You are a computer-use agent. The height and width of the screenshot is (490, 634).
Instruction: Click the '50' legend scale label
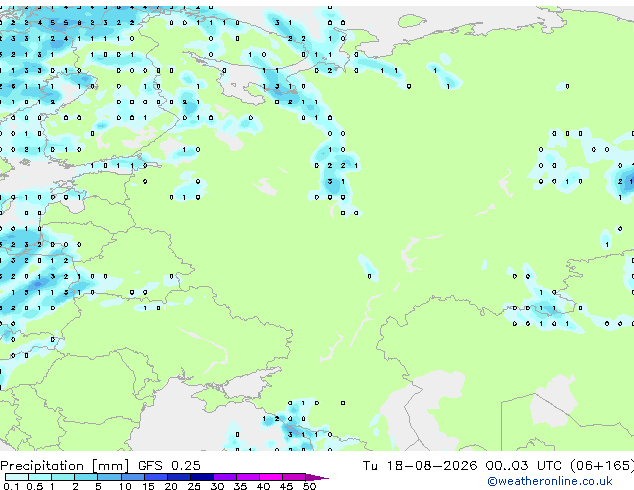point(309,486)
